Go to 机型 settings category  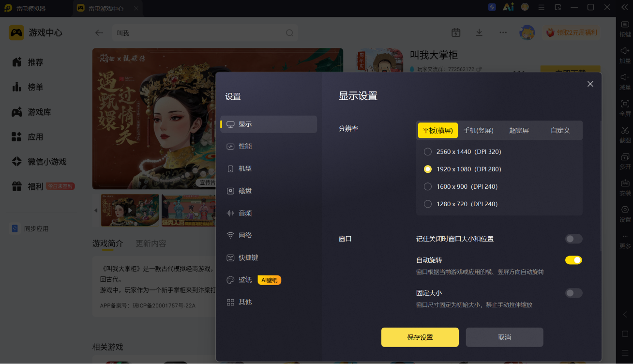coord(269,168)
